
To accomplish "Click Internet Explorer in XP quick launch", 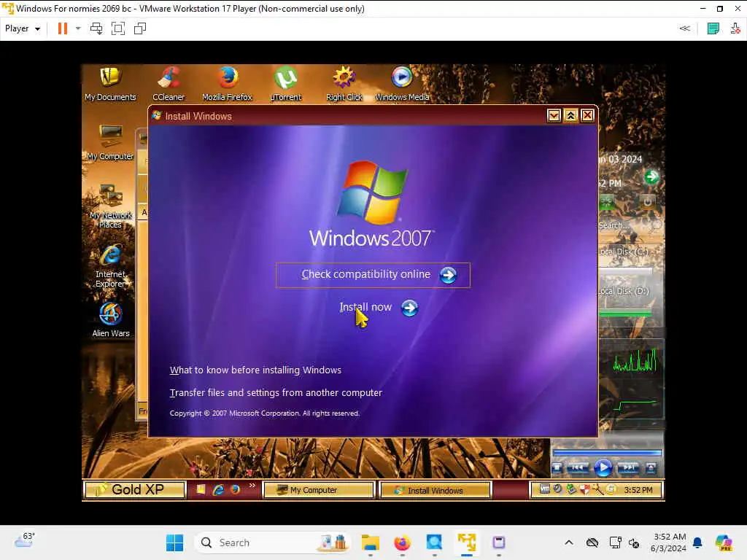I will coord(218,489).
